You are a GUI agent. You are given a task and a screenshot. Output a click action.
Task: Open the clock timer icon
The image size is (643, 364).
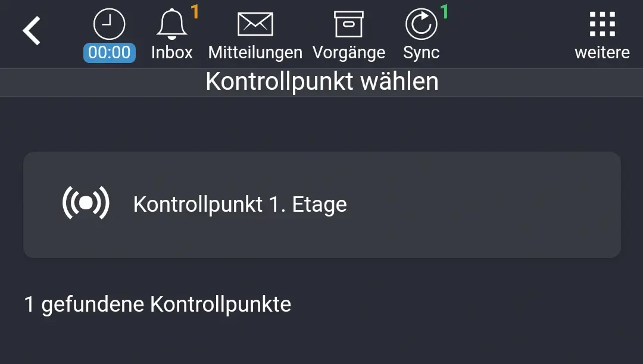109,24
